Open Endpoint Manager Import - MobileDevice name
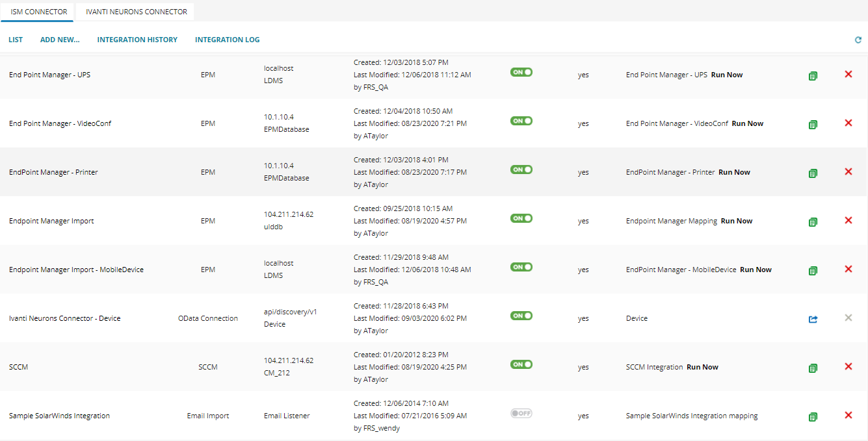Image resolution: width=868 pixels, height=441 pixels. [x=77, y=270]
